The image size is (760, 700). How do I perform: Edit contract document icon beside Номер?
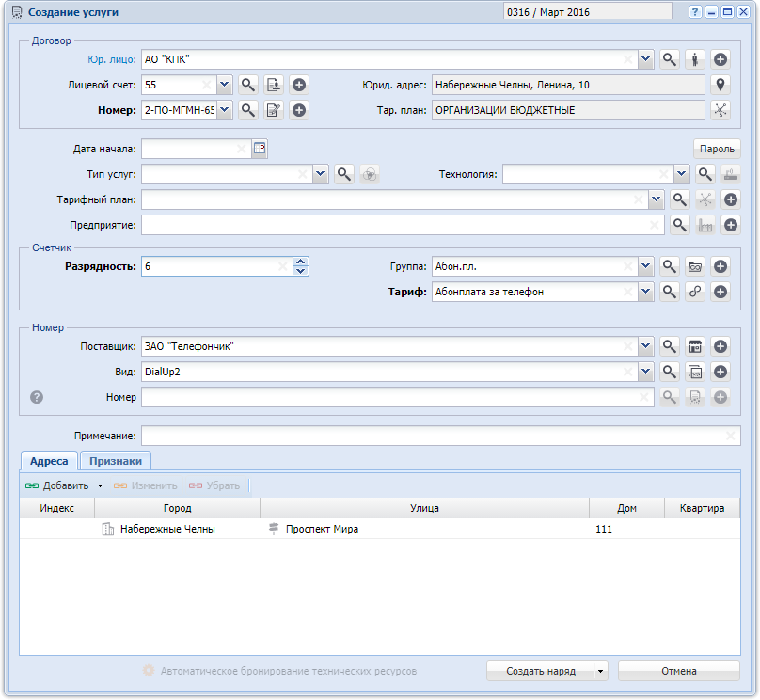(x=274, y=110)
